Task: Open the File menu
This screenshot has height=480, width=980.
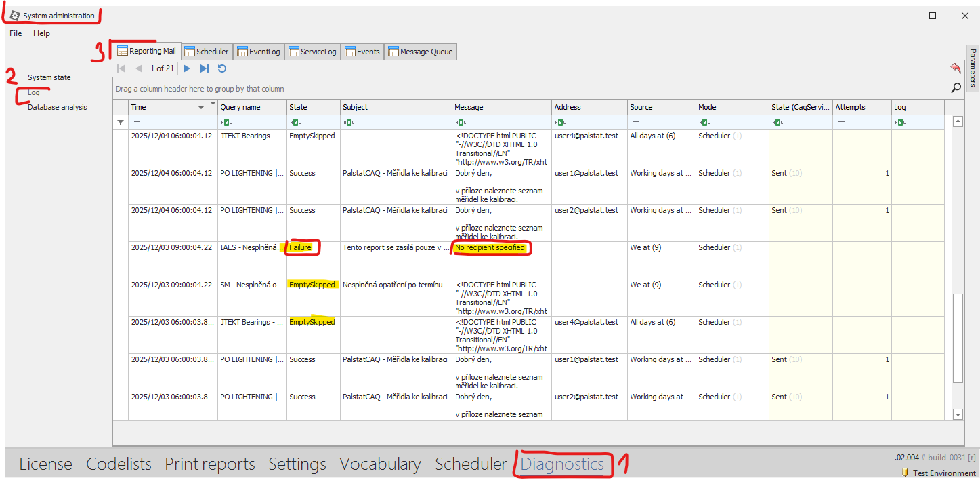Action: (16, 33)
